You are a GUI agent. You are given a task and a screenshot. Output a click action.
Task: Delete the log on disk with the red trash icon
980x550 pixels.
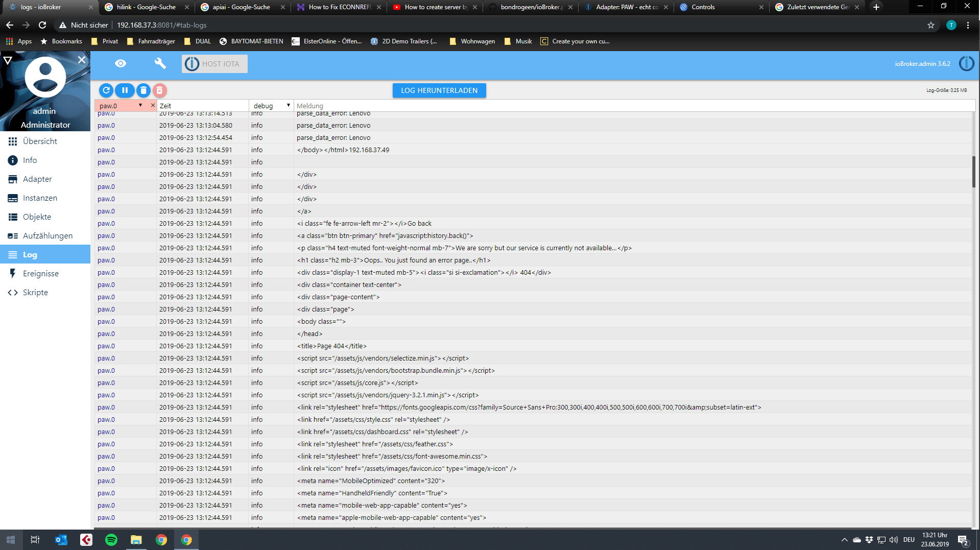coord(159,90)
